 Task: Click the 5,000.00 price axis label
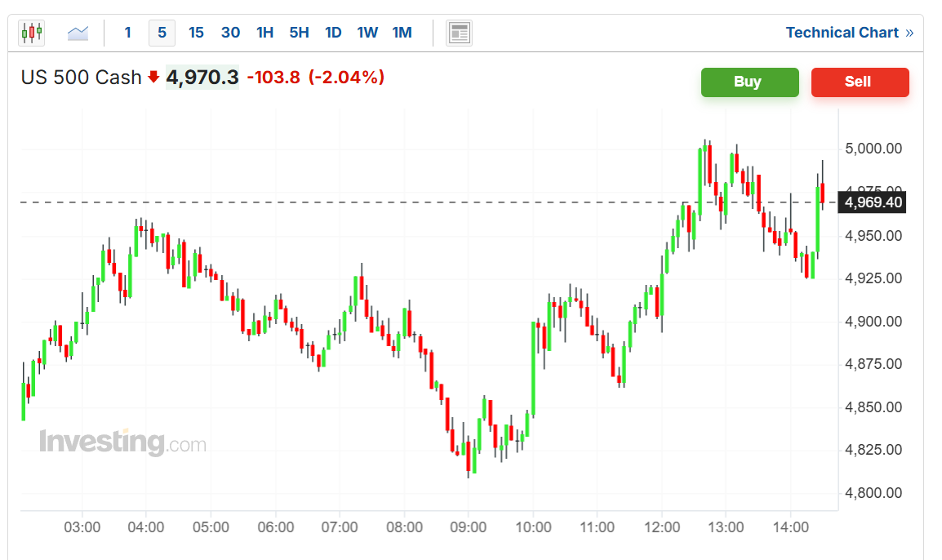[x=873, y=149]
